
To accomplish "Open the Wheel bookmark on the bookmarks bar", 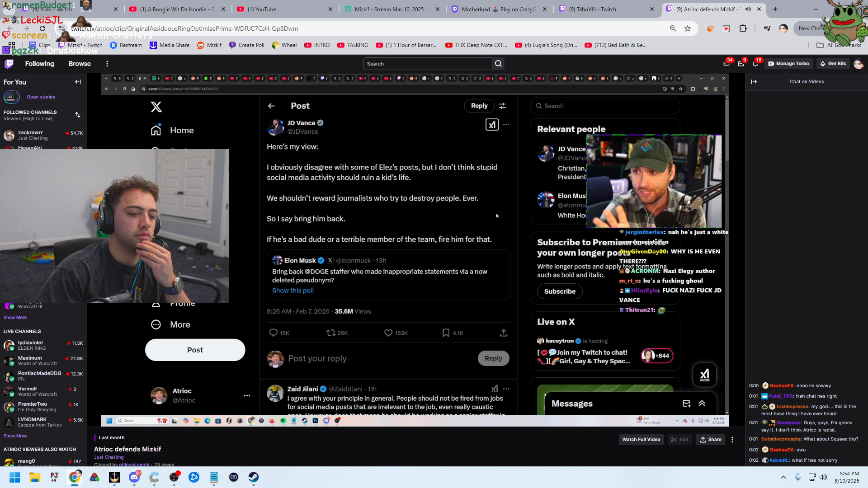I will tap(284, 45).
